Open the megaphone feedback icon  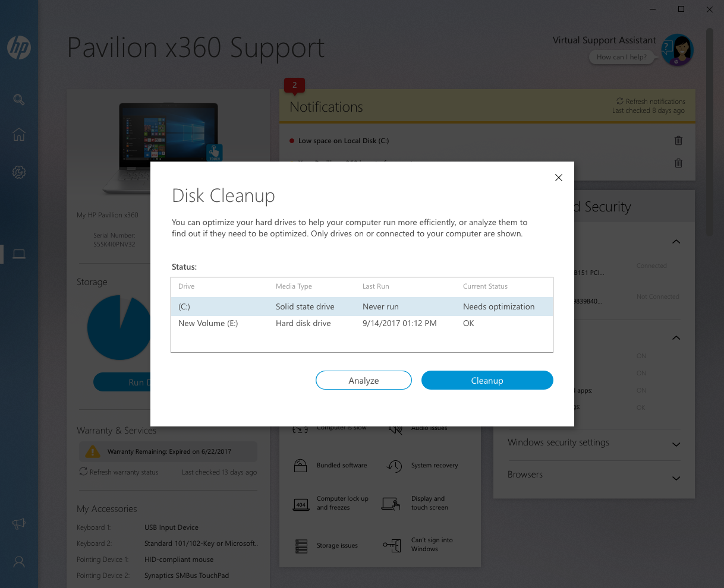coord(19,524)
